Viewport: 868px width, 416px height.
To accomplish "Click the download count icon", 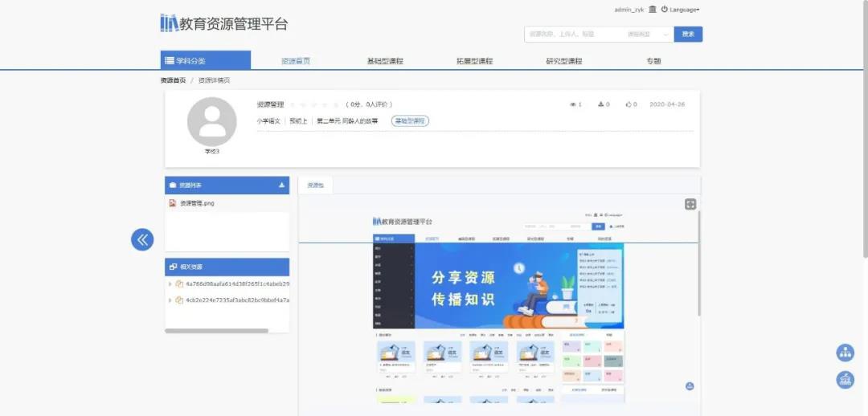I will click(x=601, y=104).
